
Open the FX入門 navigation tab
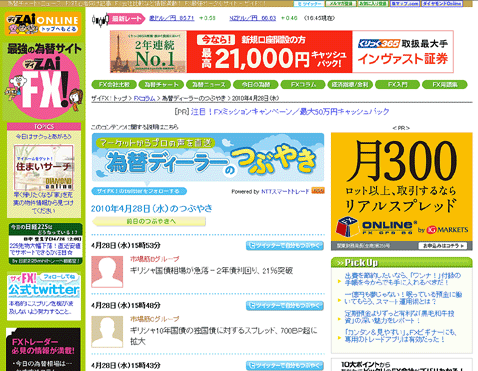tap(397, 85)
